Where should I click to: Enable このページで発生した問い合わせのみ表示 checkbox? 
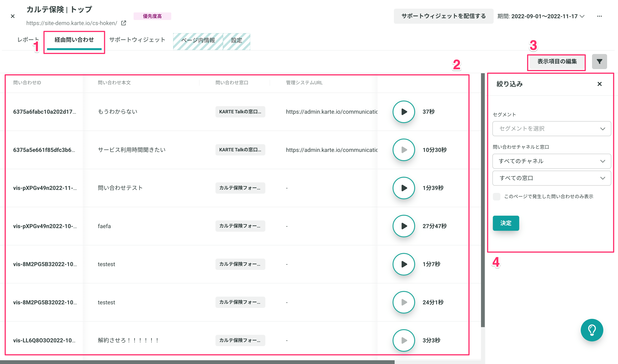pos(496,196)
